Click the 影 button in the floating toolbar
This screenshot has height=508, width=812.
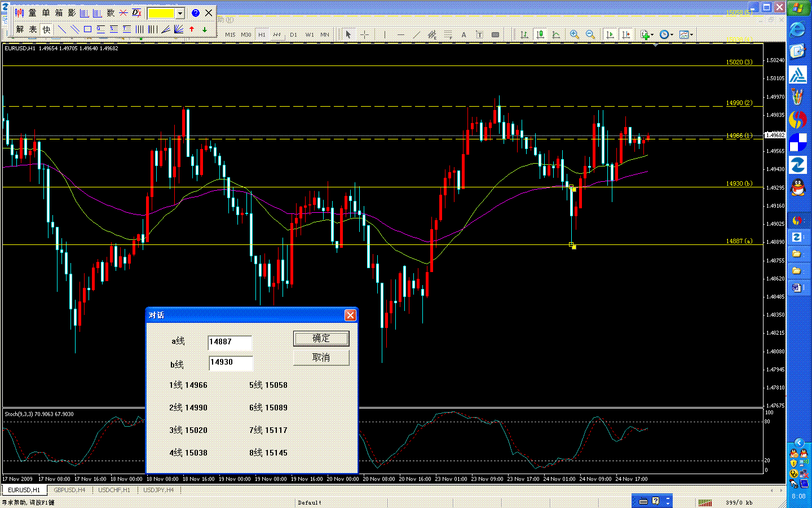[72, 13]
